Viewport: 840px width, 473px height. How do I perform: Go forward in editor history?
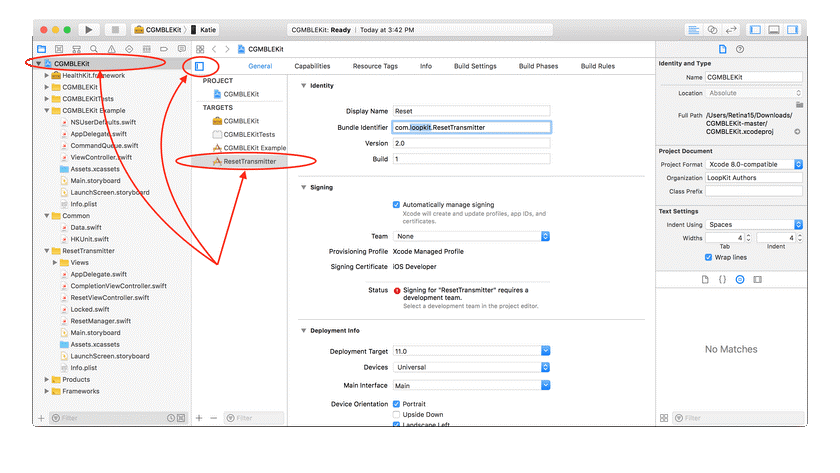tap(227, 49)
